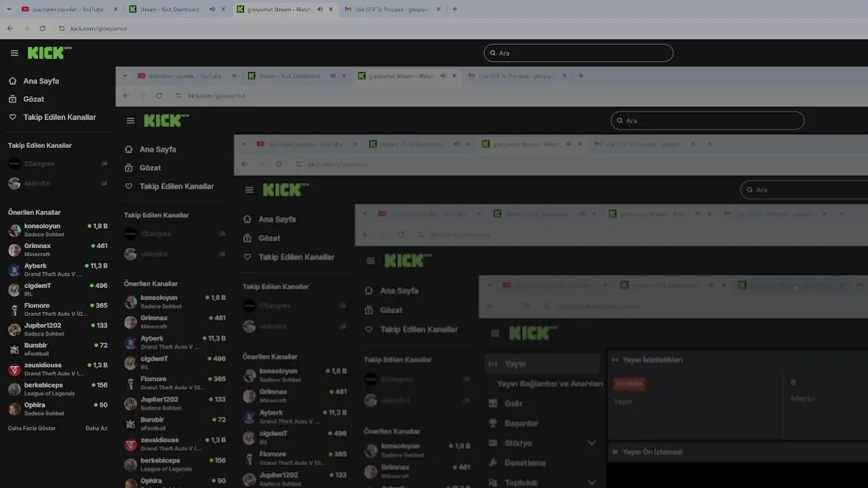Viewport: 868px width, 488px height.
Task: Expand the Stüdyo chevron in innermost dashboard
Action: pyautogui.click(x=591, y=443)
